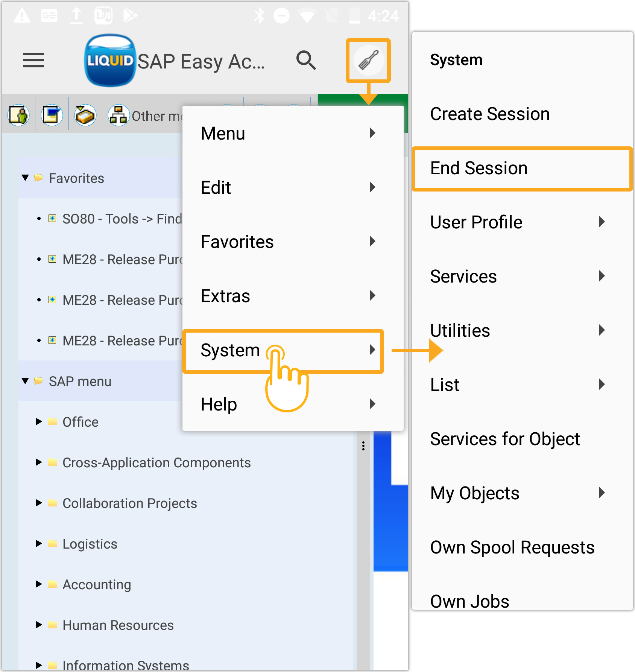Expand the Human Resources folder
This screenshot has width=635, height=672.
[x=39, y=625]
